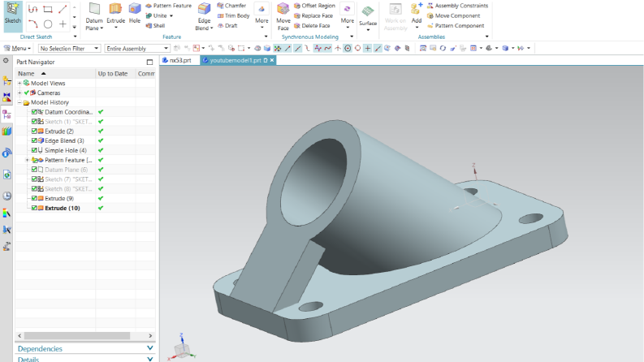The height and width of the screenshot is (362, 644).
Task: Click the resource bar settings gear icon
Action: click(x=6, y=61)
